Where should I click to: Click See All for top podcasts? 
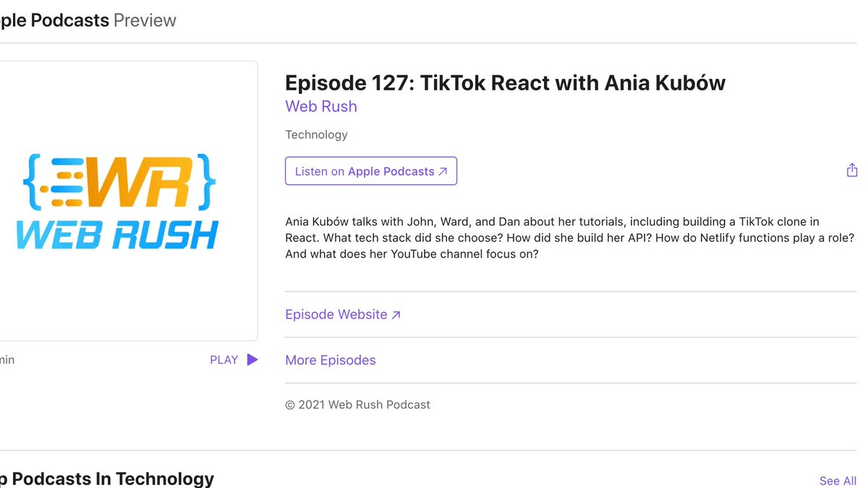838,481
